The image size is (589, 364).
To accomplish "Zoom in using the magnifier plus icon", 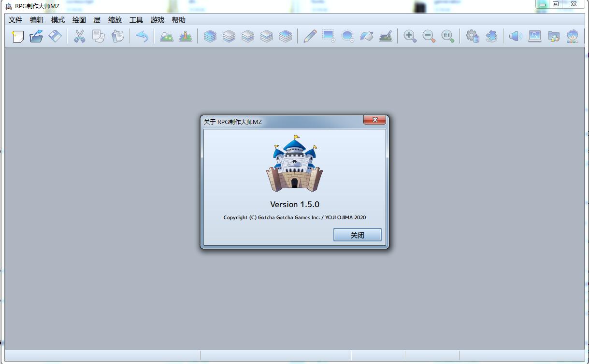I will 410,36.
